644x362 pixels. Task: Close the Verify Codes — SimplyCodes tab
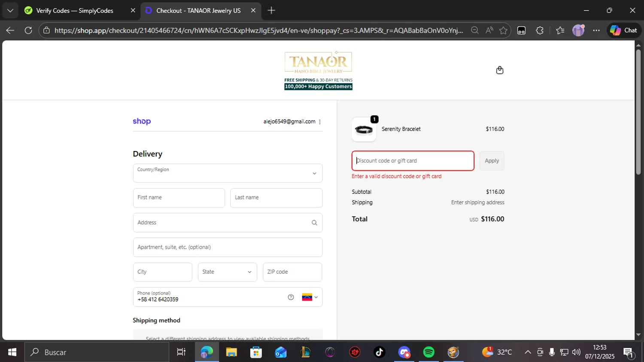(x=133, y=11)
